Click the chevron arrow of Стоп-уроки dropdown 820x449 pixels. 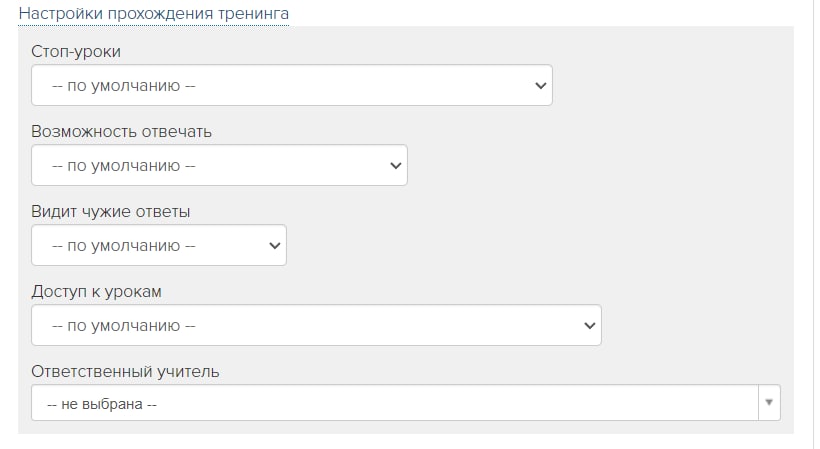pyautogui.click(x=541, y=86)
